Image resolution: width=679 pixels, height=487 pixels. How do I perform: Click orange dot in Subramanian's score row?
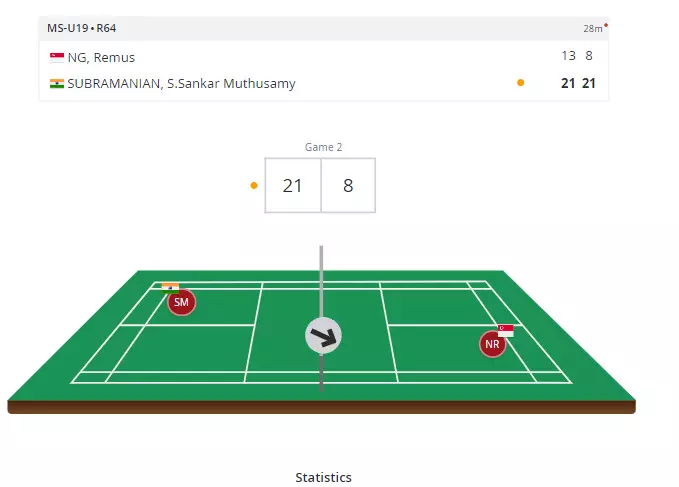[520, 83]
